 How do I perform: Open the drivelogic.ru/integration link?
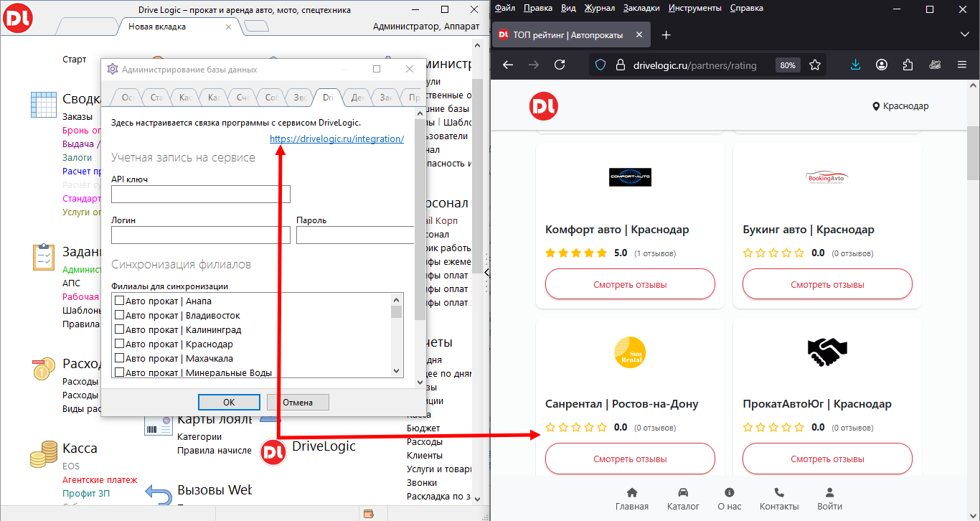(337, 139)
